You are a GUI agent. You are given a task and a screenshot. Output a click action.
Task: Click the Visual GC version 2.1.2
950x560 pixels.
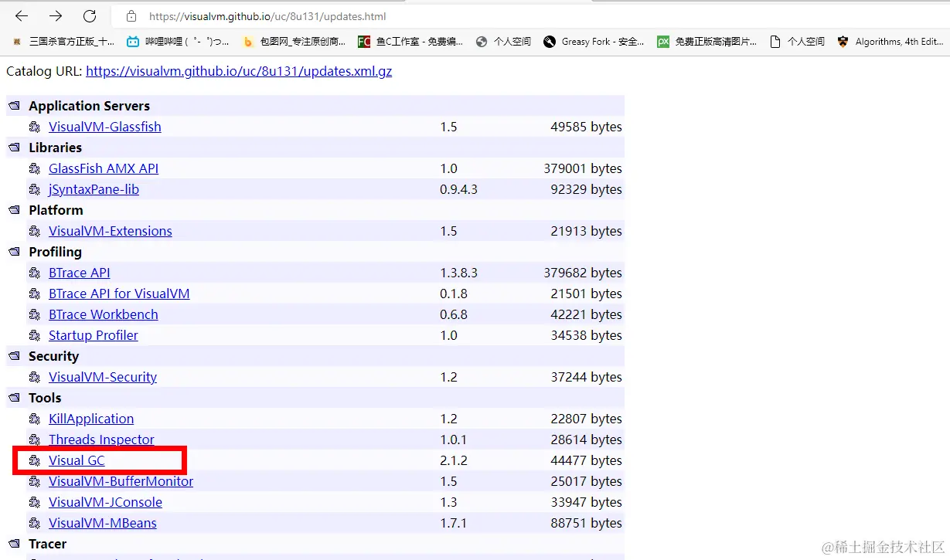(x=454, y=460)
